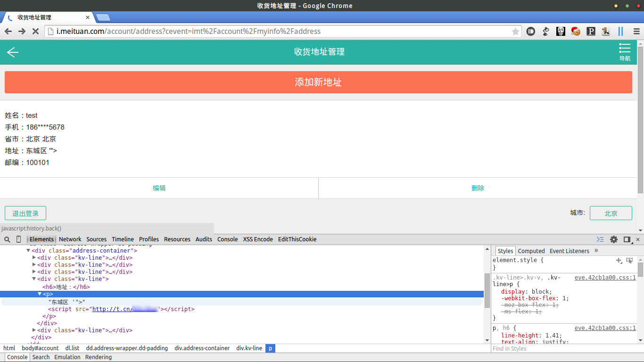Open the Disconnect extension icon
The height and width of the screenshot is (362, 644).
click(x=531, y=32)
